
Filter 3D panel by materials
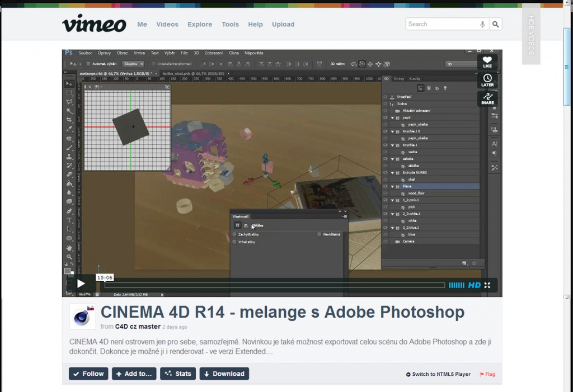point(436,88)
